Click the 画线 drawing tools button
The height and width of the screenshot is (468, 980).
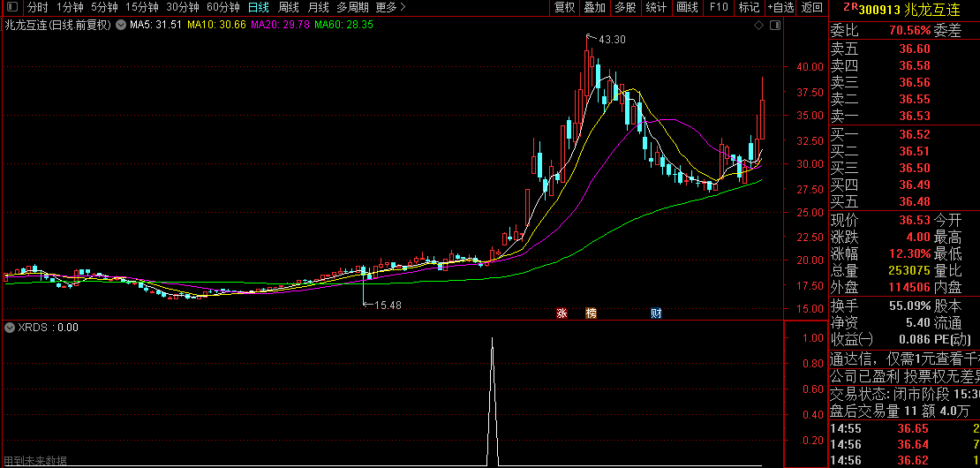(687, 7)
